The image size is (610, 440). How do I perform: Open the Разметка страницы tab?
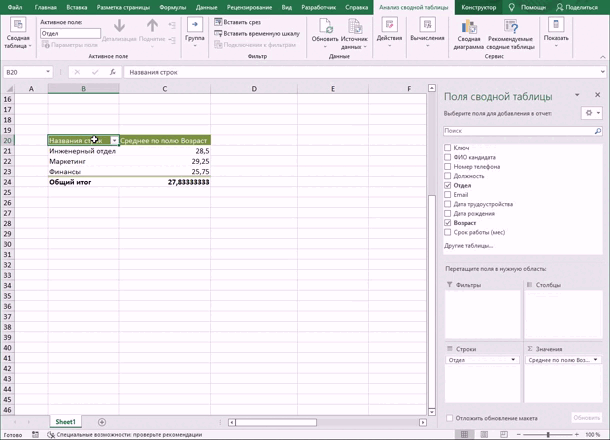pyautogui.click(x=123, y=7)
